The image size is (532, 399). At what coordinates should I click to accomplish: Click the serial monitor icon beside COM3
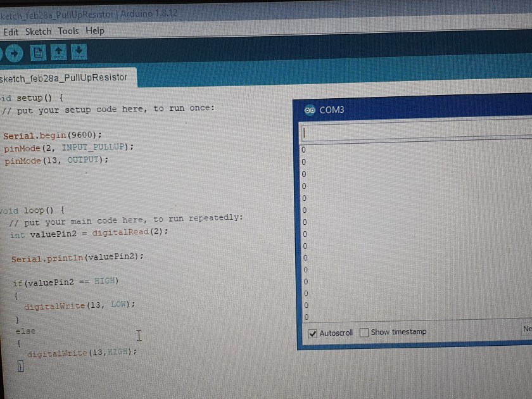coord(310,110)
